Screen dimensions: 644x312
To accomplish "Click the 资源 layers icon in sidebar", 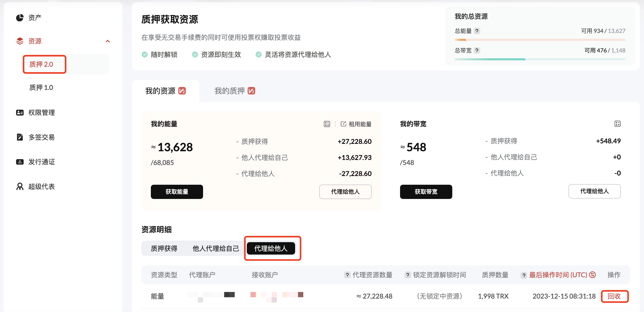I will point(20,41).
